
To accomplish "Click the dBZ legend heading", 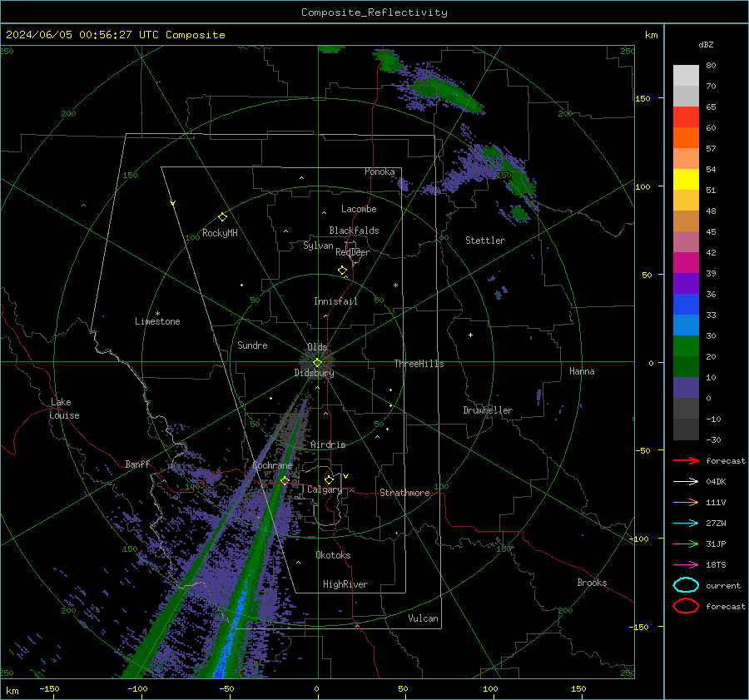I will pos(706,44).
